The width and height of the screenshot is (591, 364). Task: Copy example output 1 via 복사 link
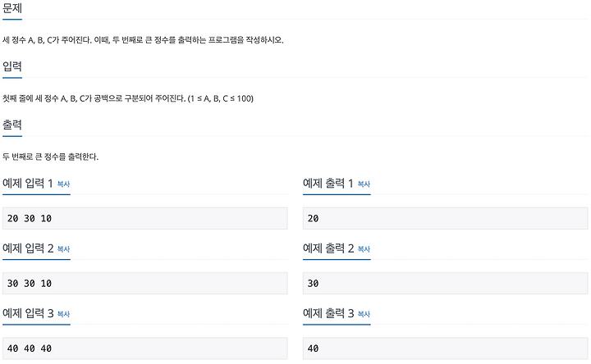click(364, 184)
